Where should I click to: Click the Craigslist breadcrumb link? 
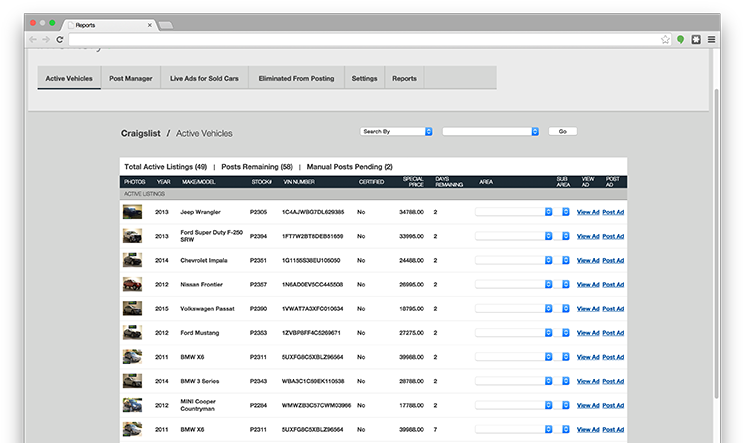click(x=140, y=133)
